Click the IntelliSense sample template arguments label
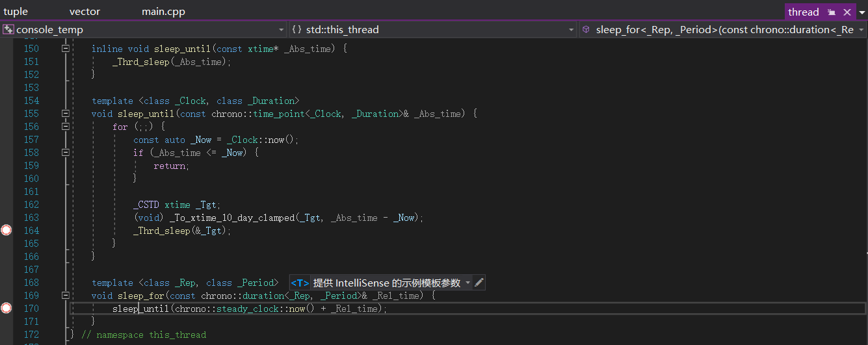Viewport: 868px width, 345px height. (387, 283)
